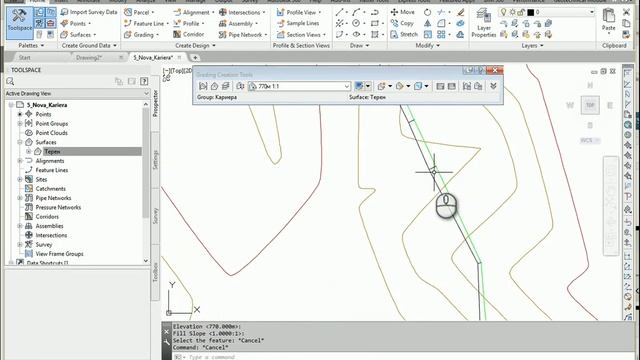Switch to the Drawing2 tab
This screenshot has width=640, height=360.
click(89, 58)
